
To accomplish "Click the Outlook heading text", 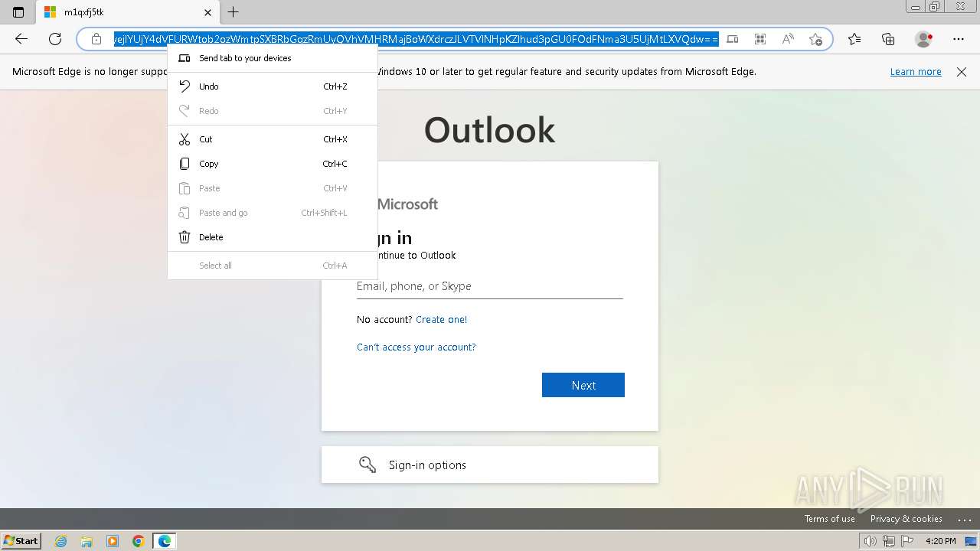I will pyautogui.click(x=490, y=130).
